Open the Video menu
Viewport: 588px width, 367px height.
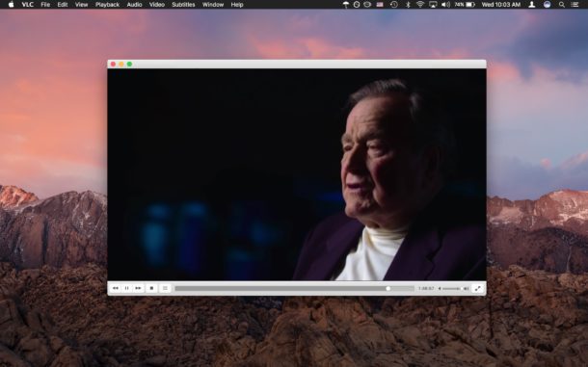157,5
